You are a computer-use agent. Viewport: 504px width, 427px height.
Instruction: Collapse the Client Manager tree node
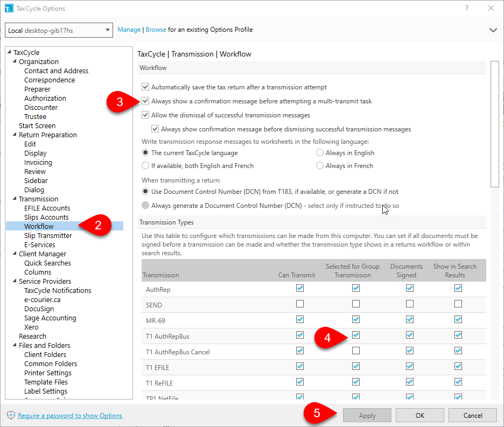[x=15, y=254]
